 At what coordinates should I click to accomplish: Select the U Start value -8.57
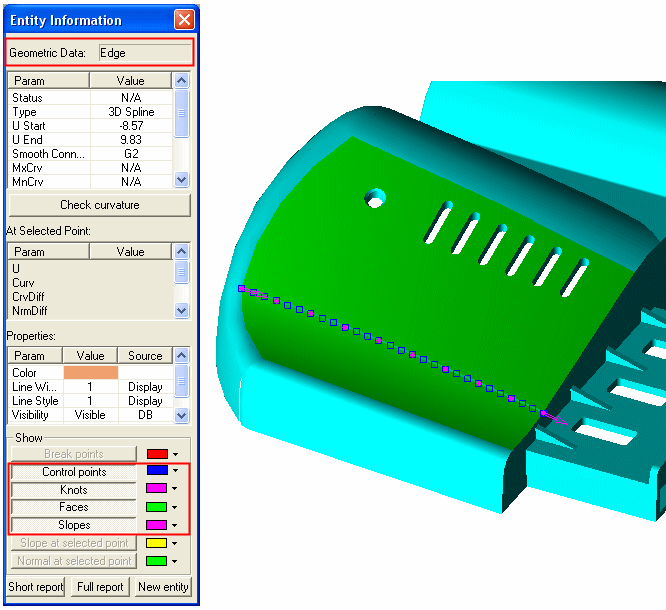click(131, 126)
